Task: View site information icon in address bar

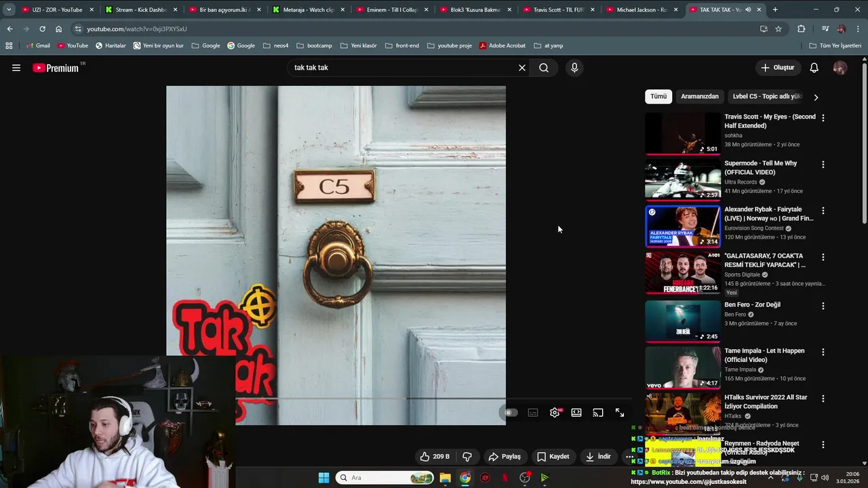Action: (78, 29)
